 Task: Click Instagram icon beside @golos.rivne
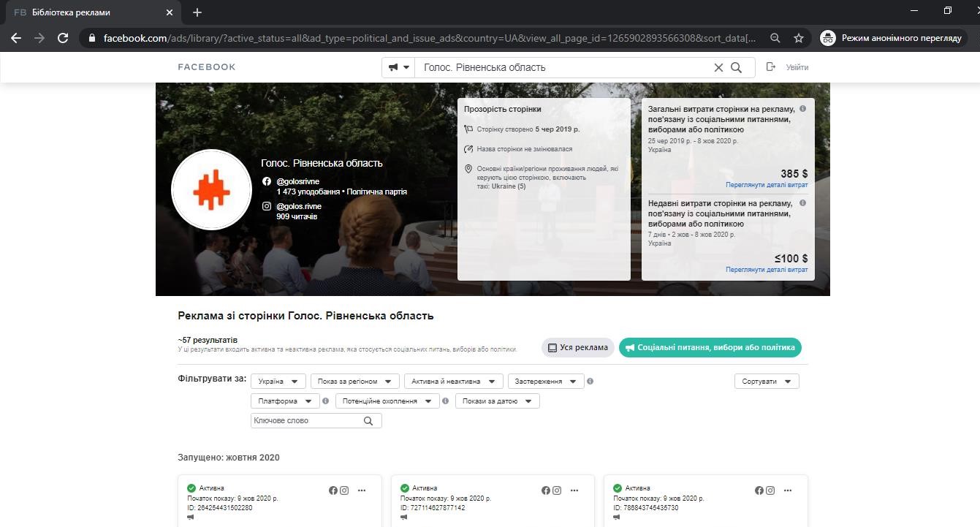(x=267, y=206)
